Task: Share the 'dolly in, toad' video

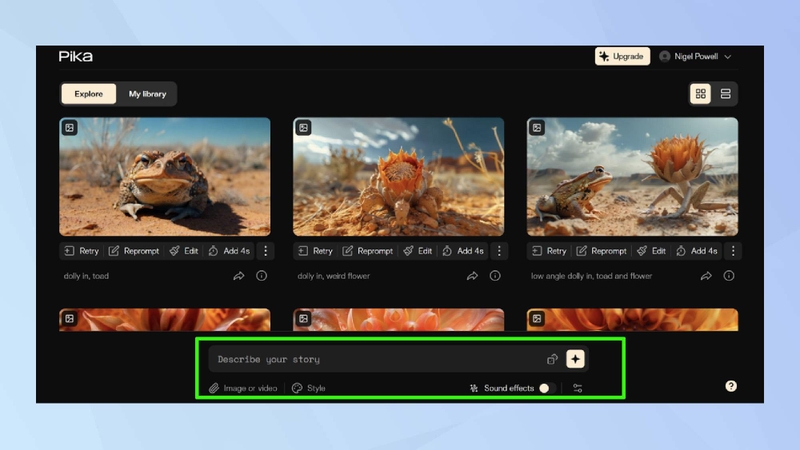Action: click(x=239, y=276)
